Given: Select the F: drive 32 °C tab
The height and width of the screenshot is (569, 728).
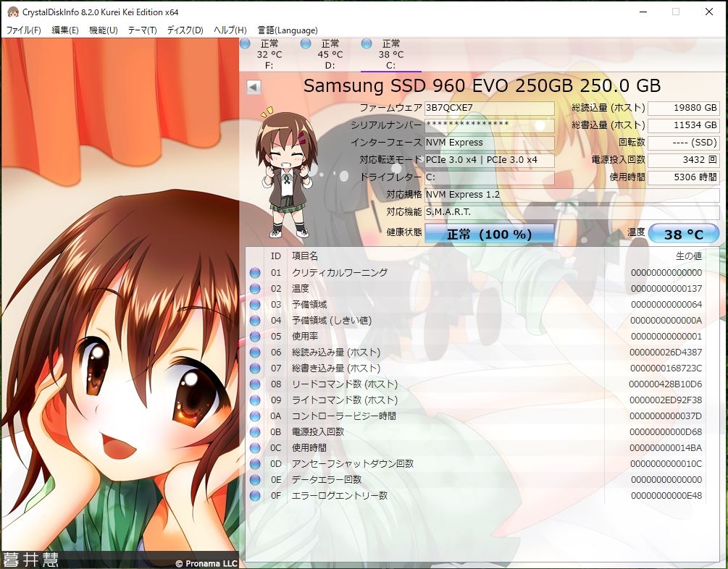Looking at the screenshot, I should click(269, 55).
